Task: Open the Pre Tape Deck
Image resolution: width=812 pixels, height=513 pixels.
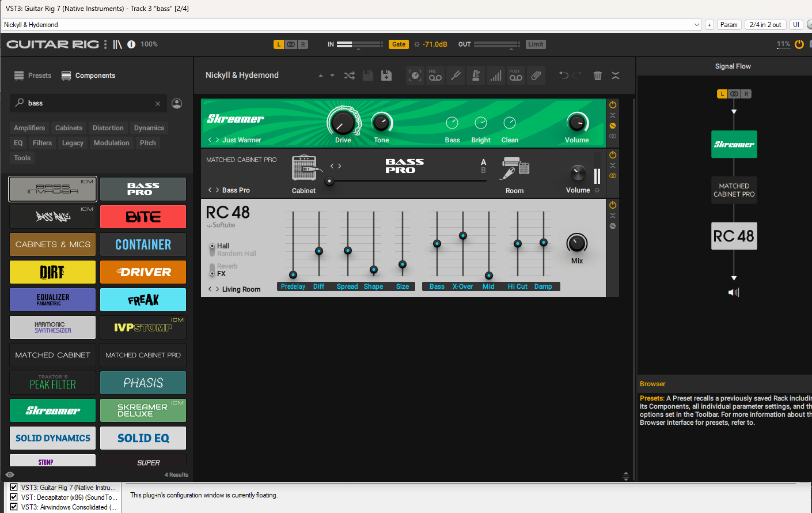Action: click(435, 76)
